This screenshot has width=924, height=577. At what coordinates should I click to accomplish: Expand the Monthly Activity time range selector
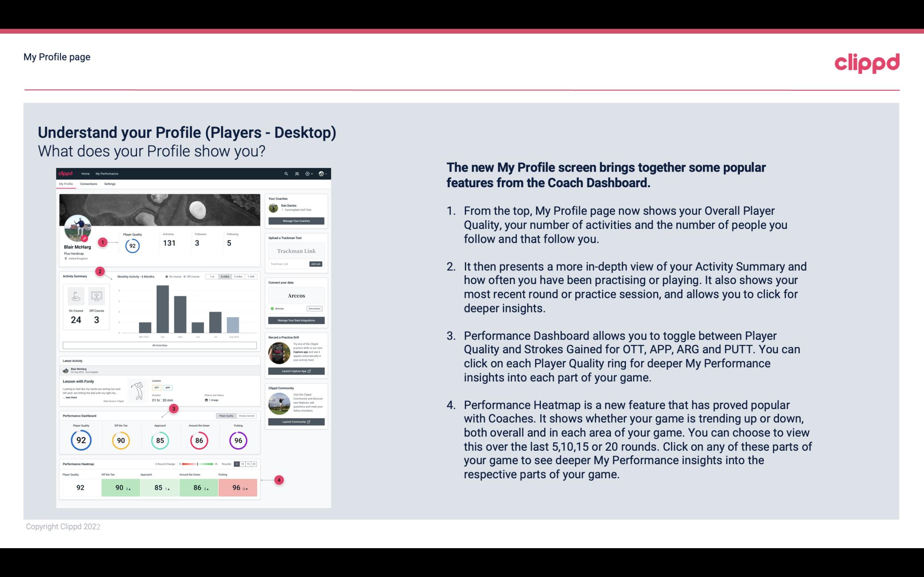[211, 277]
